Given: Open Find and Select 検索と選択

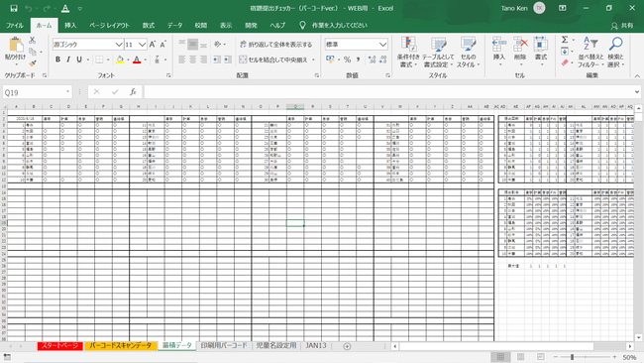Looking at the screenshot, I should click(x=615, y=53).
